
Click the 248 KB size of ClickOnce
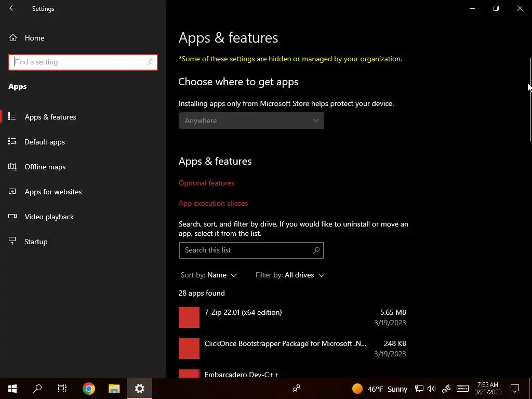coord(395,344)
